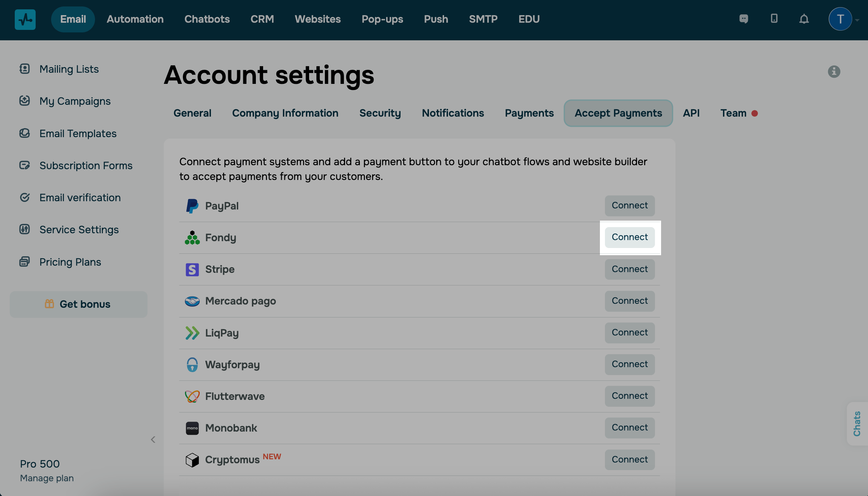Go to Subscription Forms in sidebar

click(86, 166)
